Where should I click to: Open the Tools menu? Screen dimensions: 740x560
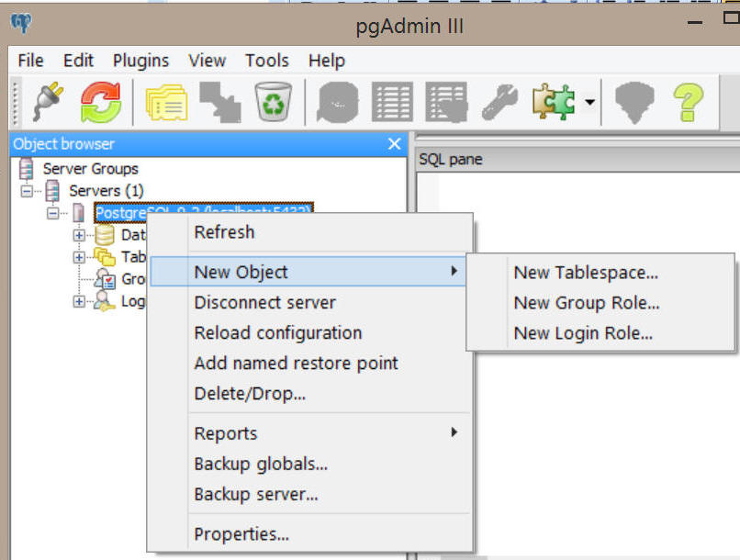266,61
